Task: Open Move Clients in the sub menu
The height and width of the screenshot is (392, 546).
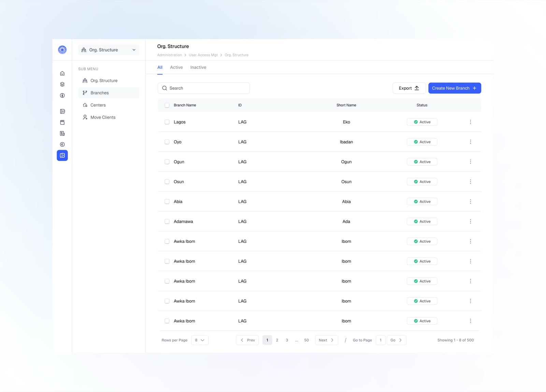Action: (x=109, y=117)
